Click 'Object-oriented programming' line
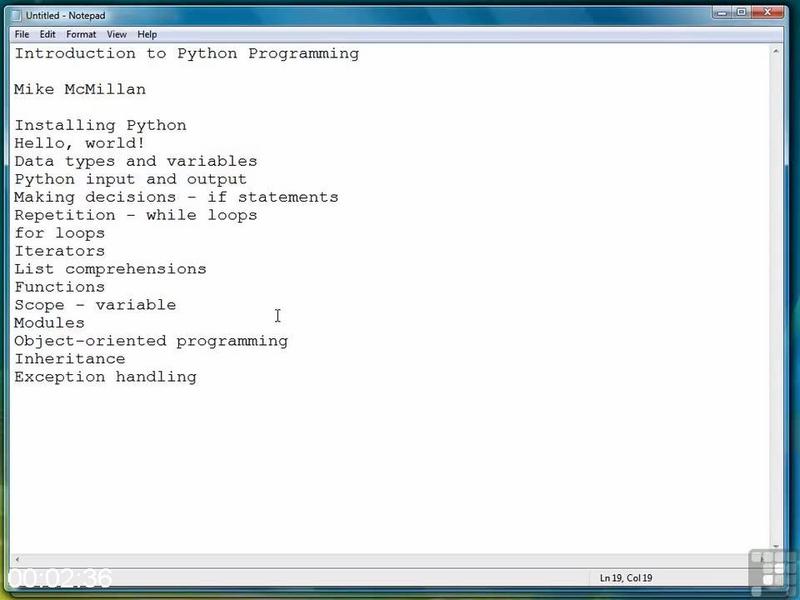Image resolution: width=800 pixels, height=600 pixels. [151, 341]
